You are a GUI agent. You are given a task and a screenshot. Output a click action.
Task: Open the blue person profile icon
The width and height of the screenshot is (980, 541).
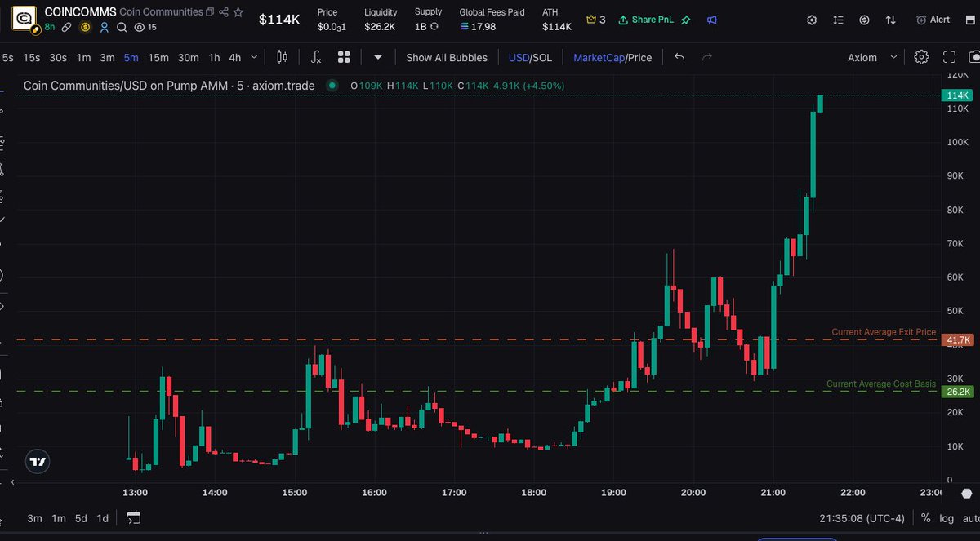(x=104, y=27)
